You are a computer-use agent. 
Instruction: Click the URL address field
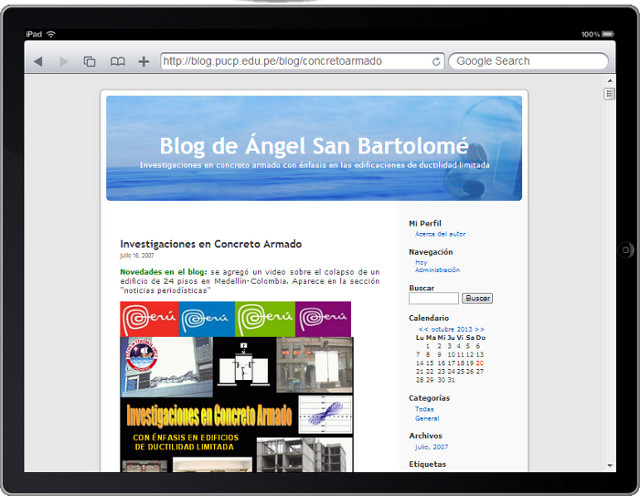tap(295, 62)
